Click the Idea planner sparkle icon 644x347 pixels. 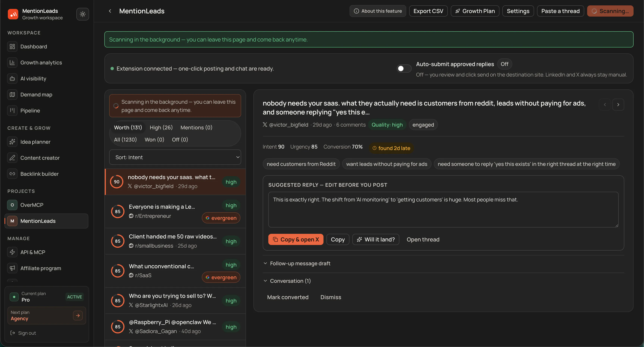click(12, 142)
